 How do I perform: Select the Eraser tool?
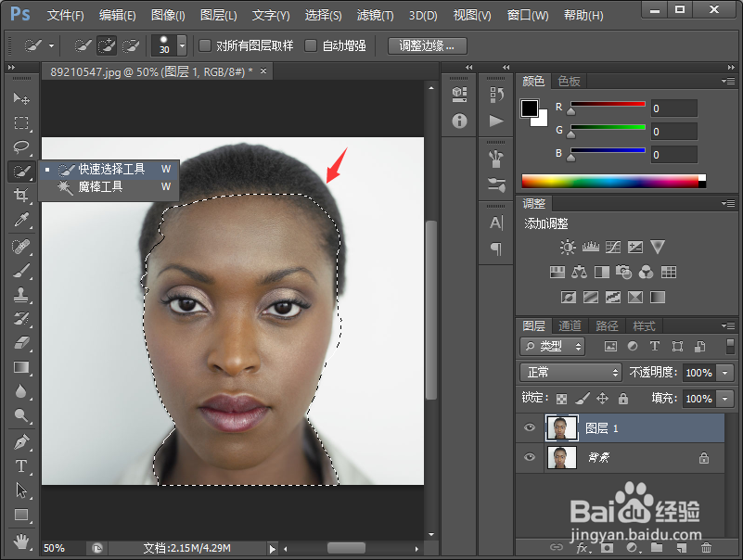(x=20, y=342)
